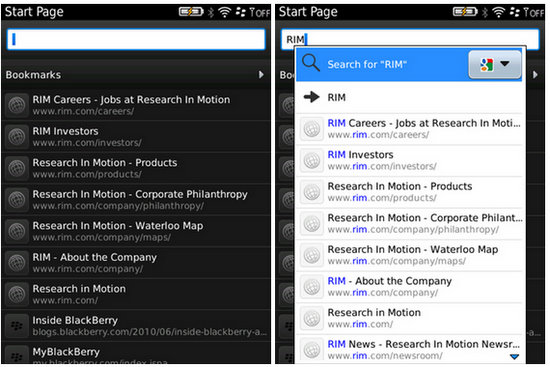
Task: Click globe icon of RIM Careers suggestion
Action: click(311, 129)
